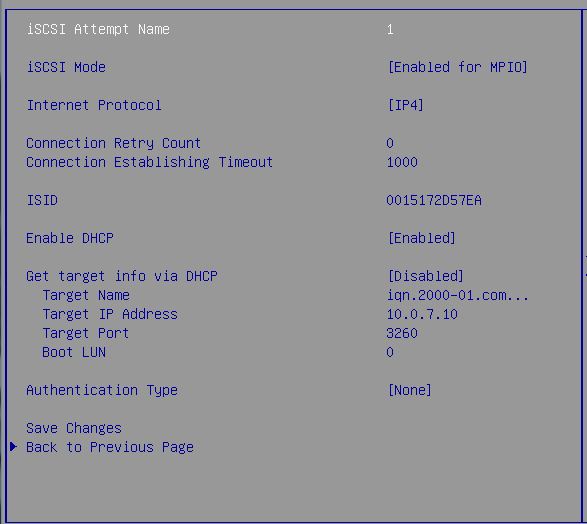
Task: Change the [IP4] Internet Protocol value
Action: pyautogui.click(x=406, y=105)
